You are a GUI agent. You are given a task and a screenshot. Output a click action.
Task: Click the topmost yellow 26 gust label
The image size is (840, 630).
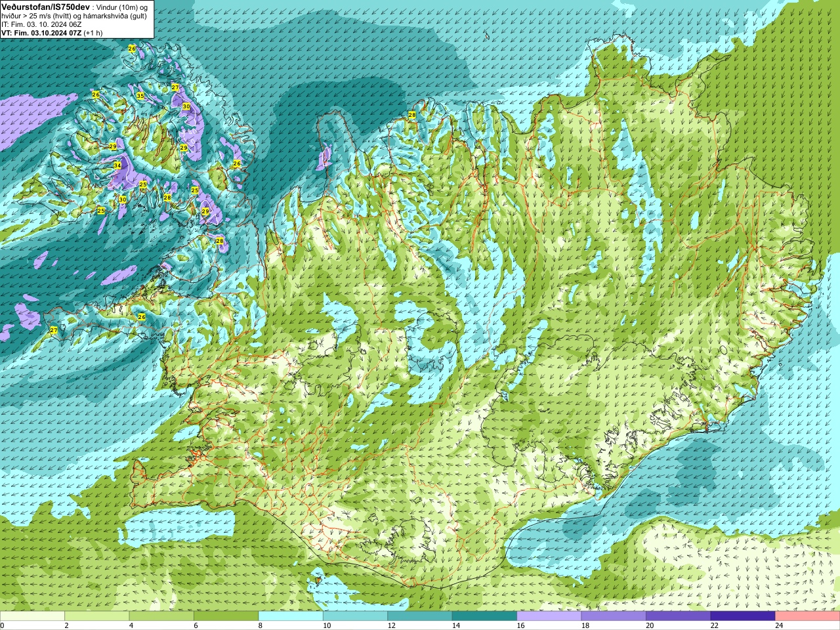click(x=132, y=49)
